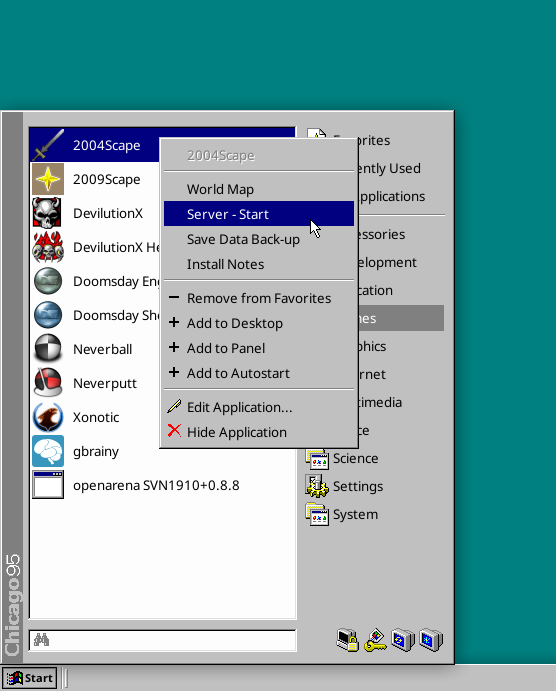Click the menu search input field
Image resolution: width=556 pixels, height=691 pixels.
click(163, 640)
